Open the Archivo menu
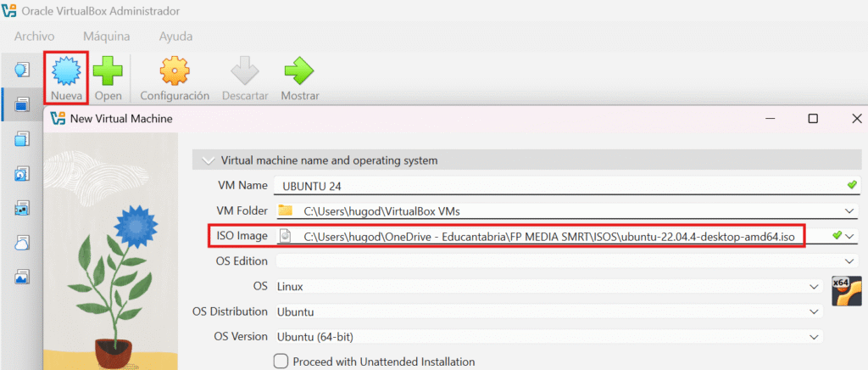 (34, 36)
